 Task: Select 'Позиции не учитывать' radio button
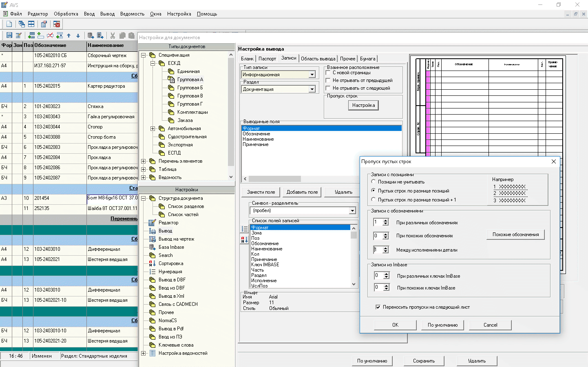(374, 181)
